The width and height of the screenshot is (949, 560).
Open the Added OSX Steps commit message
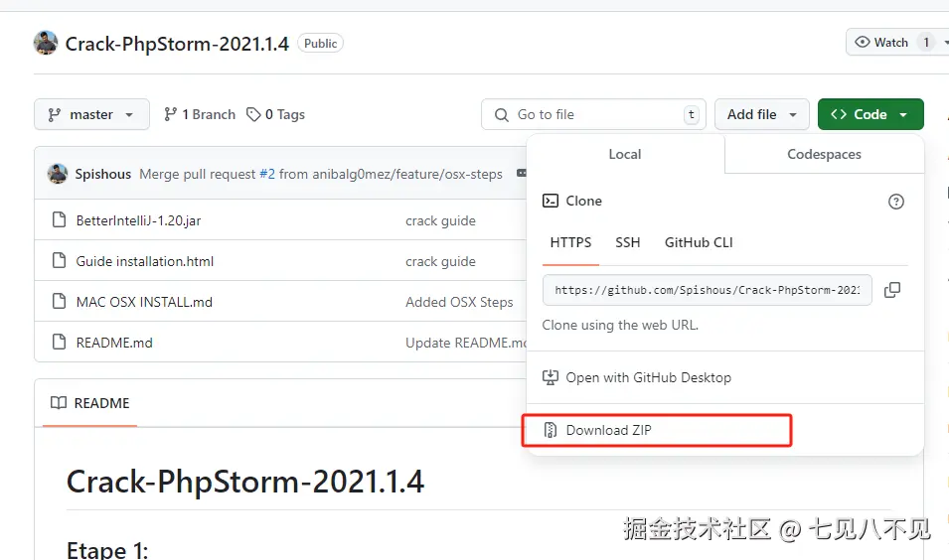tap(459, 302)
